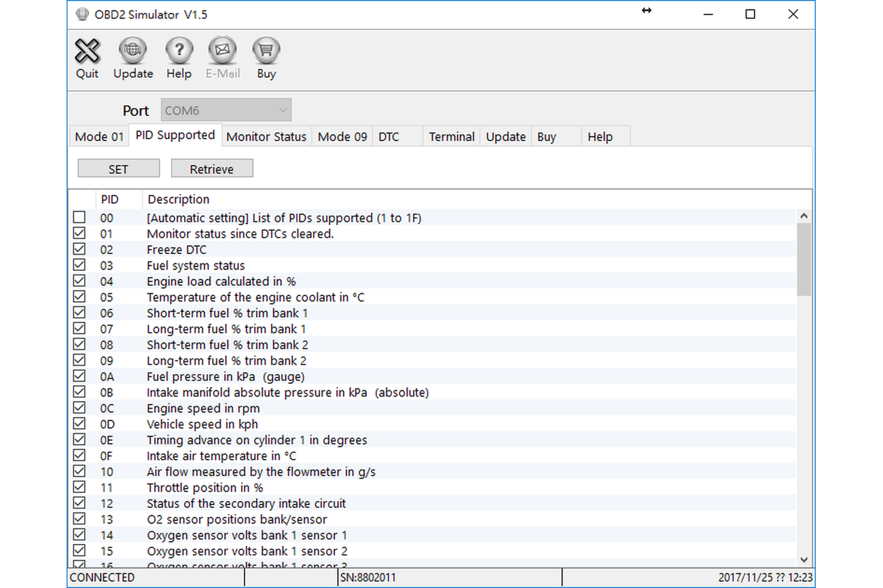Click the Update globe icon

point(132,52)
